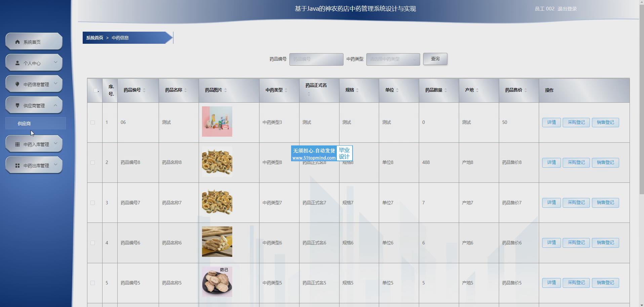This screenshot has width=644, height=307.
Task: Open 中药信息管理 sidebar menu item
Action: (x=34, y=84)
